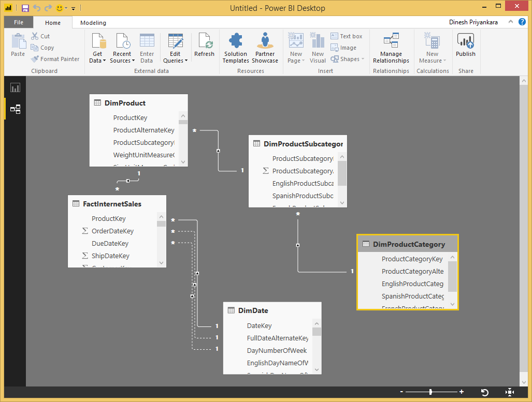
Task: Click ProductAlternateKey field in DimProduct
Action: point(144,130)
